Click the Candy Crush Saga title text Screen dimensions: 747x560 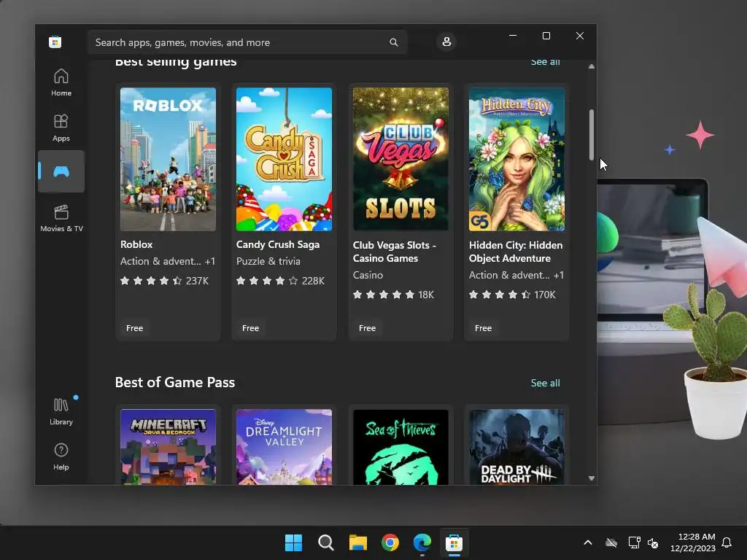[x=278, y=244]
